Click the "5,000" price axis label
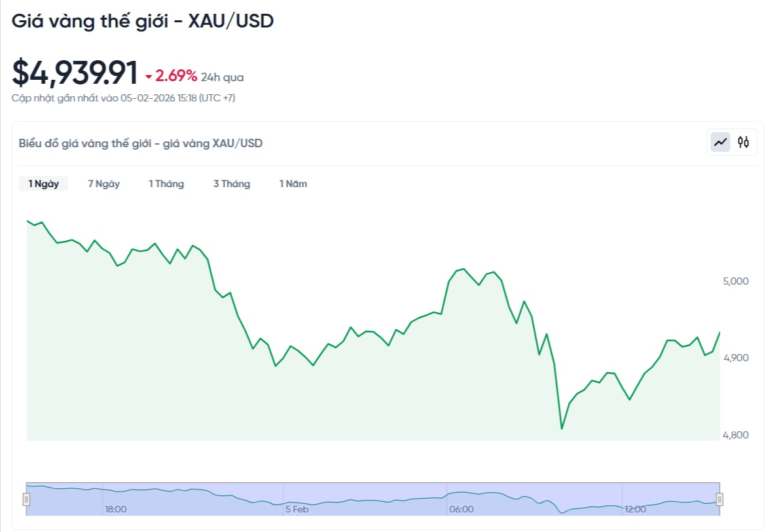 pos(736,281)
